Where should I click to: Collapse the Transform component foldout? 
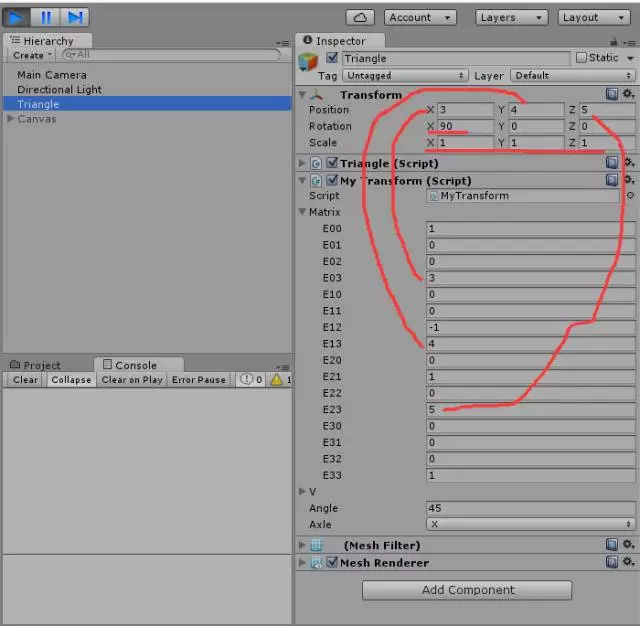302,95
